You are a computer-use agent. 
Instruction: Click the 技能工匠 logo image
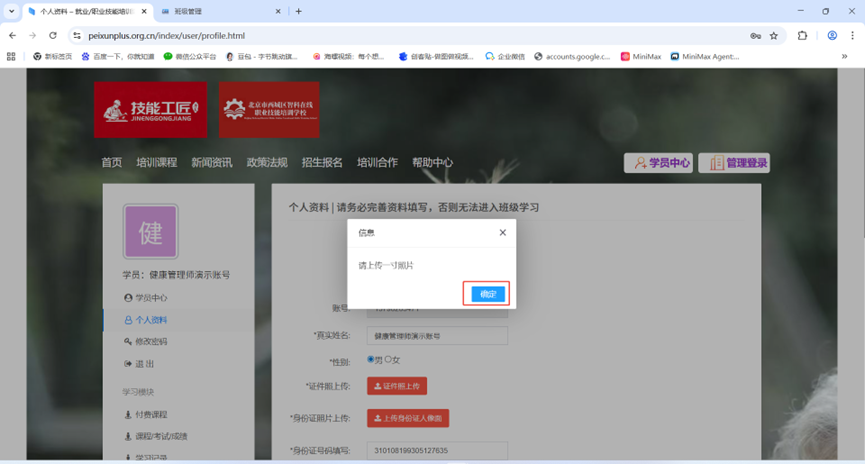pyautogui.click(x=151, y=110)
